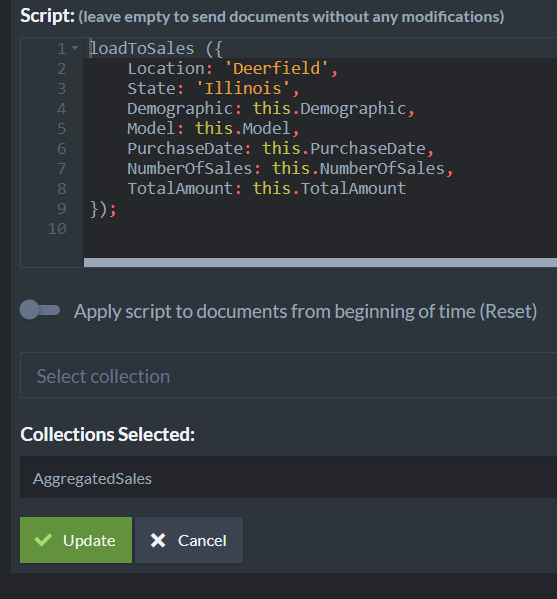The image size is (557, 599).
Task: Toggle Apply script from beginning of time
Action: point(40,310)
